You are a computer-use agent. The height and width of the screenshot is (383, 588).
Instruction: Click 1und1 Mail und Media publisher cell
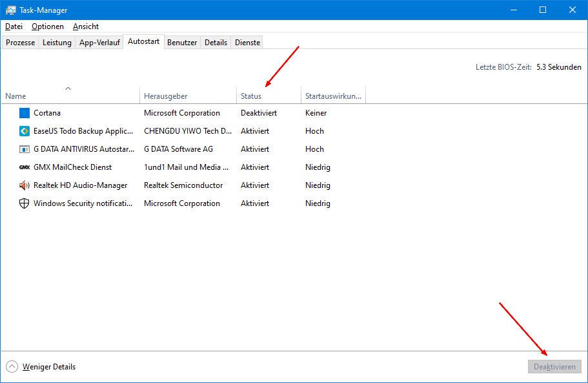(187, 167)
